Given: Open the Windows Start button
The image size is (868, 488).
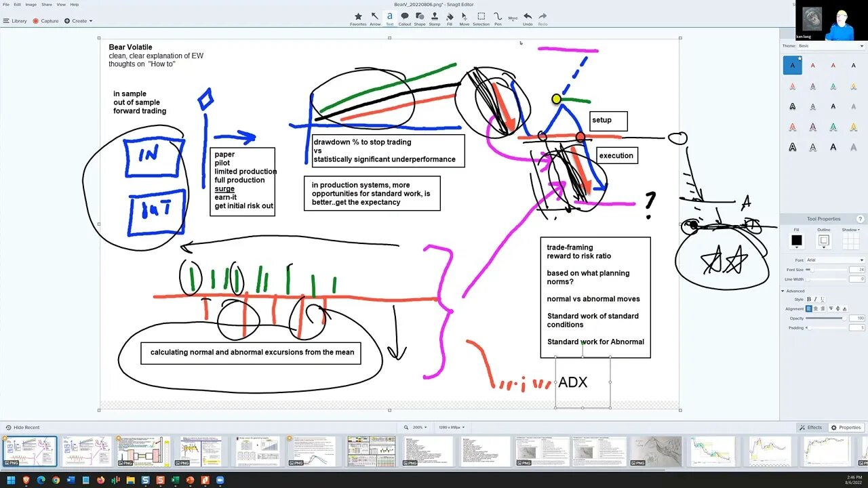Looking at the screenshot, I should [11, 480].
